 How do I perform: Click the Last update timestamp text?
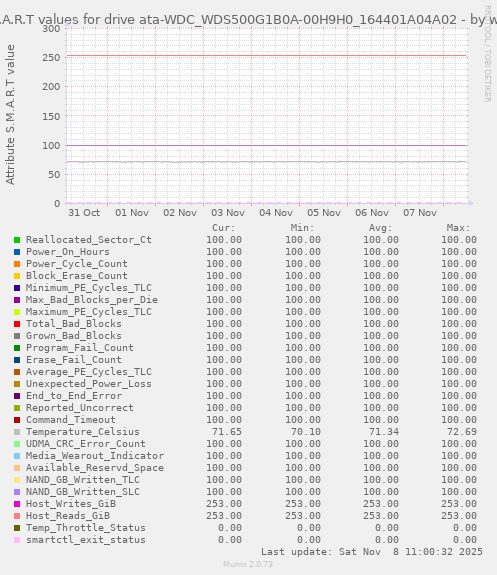coord(372,552)
